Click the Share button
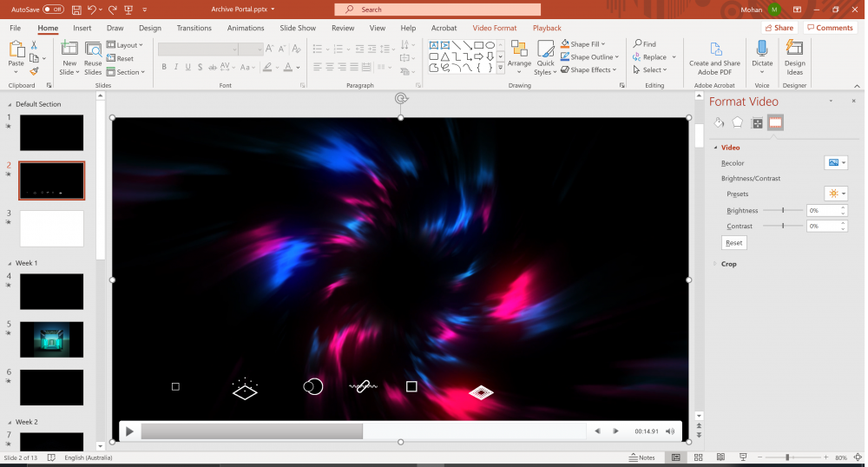 click(x=779, y=28)
